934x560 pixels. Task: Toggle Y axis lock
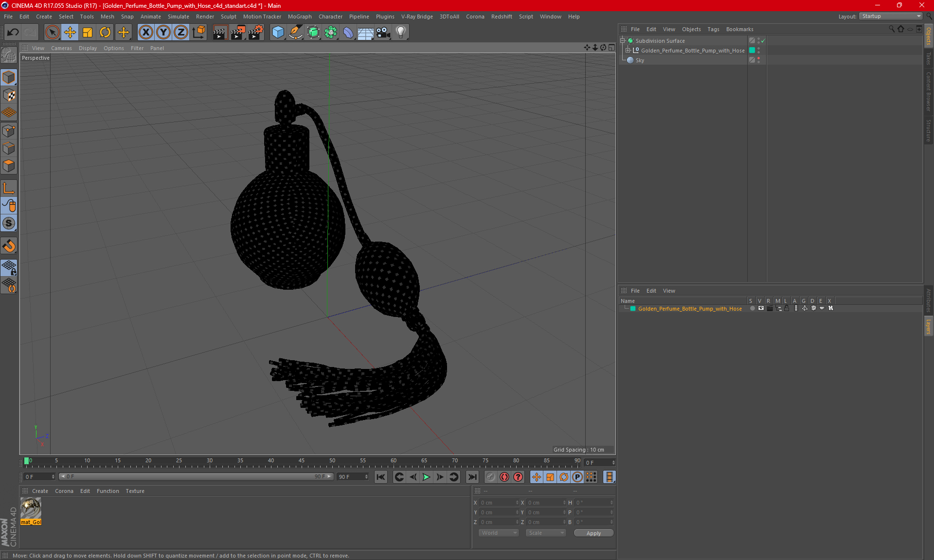pyautogui.click(x=163, y=33)
